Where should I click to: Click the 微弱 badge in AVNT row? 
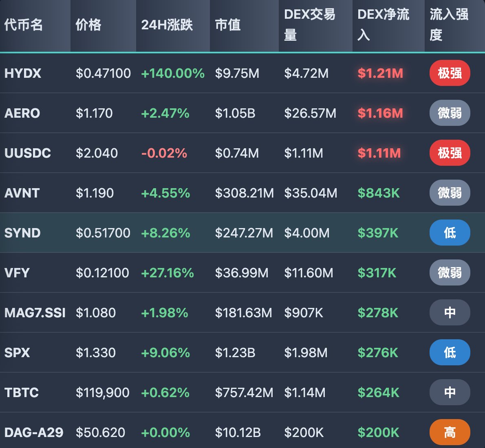click(x=450, y=193)
